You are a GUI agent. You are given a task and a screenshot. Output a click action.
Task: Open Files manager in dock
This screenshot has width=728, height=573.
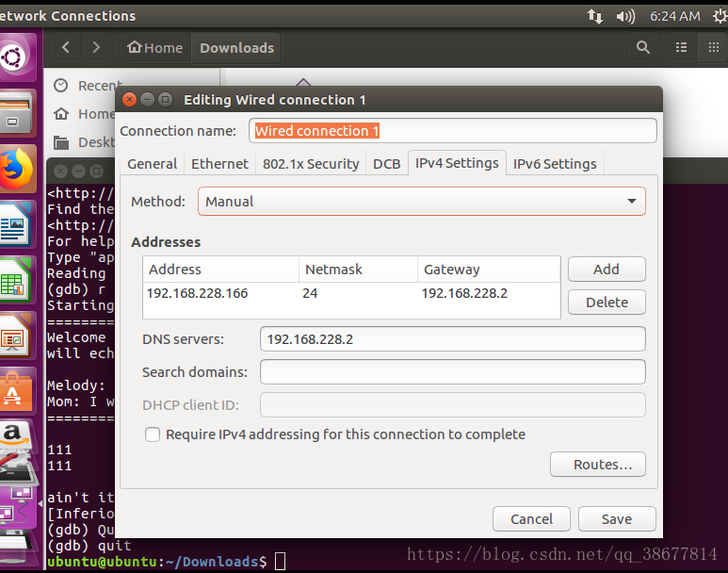pyautogui.click(x=16, y=113)
